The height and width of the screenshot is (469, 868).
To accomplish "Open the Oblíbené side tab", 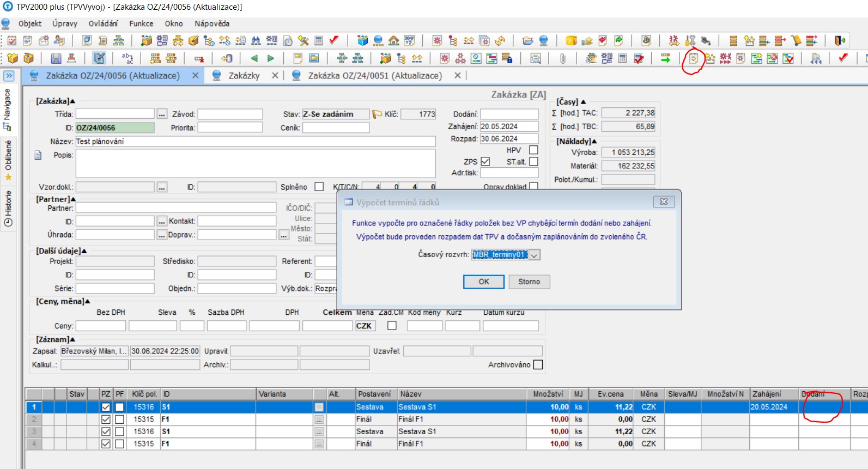I will [x=8, y=160].
